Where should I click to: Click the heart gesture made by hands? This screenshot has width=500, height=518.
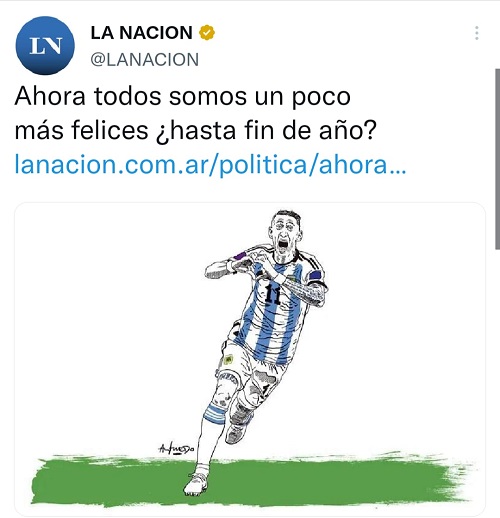click(x=241, y=264)
